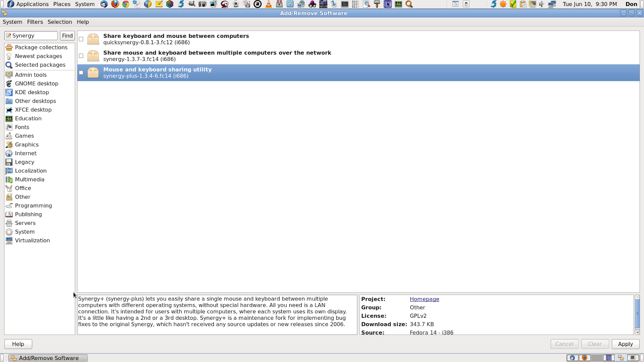Open the Other group in sidebar
The width and height of the screenshot is (644, 362).
tap(39, 197)
